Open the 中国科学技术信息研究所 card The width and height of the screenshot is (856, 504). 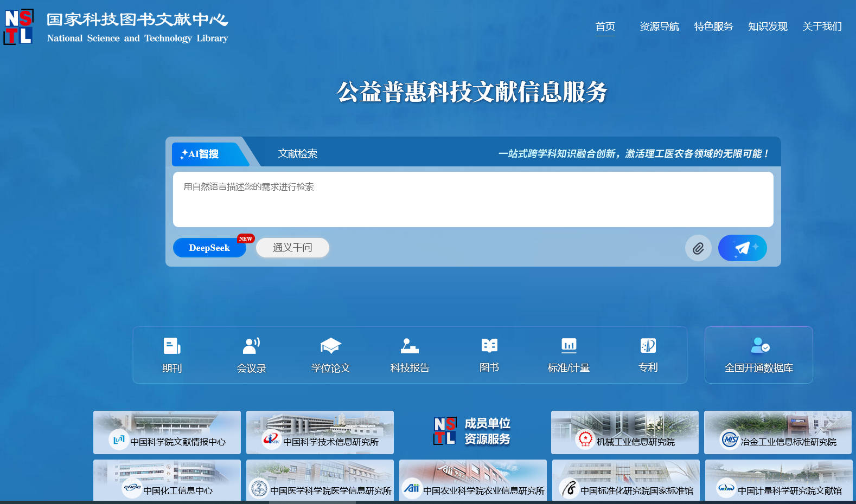tap(320, 432)
